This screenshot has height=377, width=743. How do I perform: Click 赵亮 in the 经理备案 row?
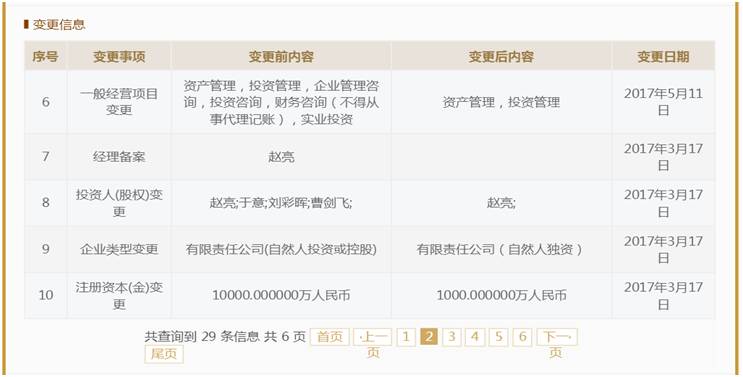(281, 156)
